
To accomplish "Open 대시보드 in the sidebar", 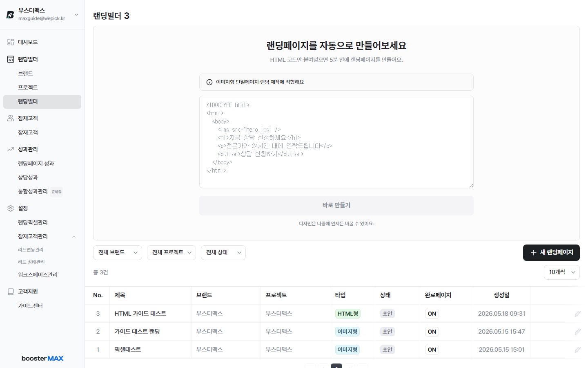I will click(28, 42).
